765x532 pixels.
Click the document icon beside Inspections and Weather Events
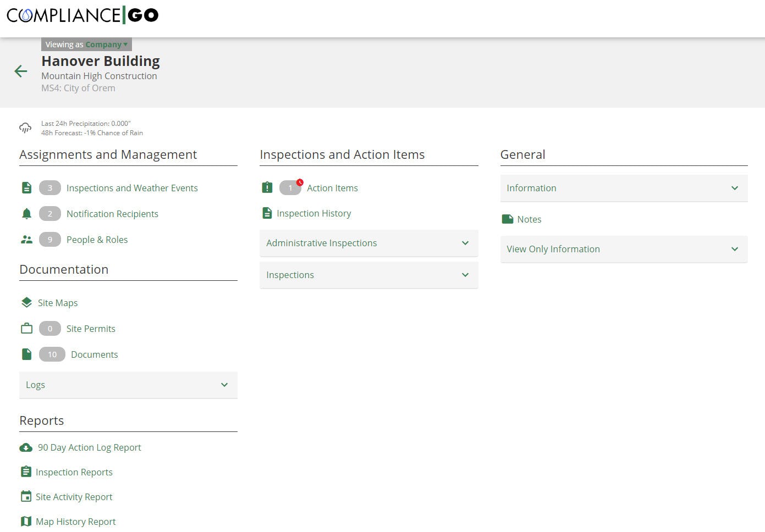pyautogui.click(x=26, y=187)
